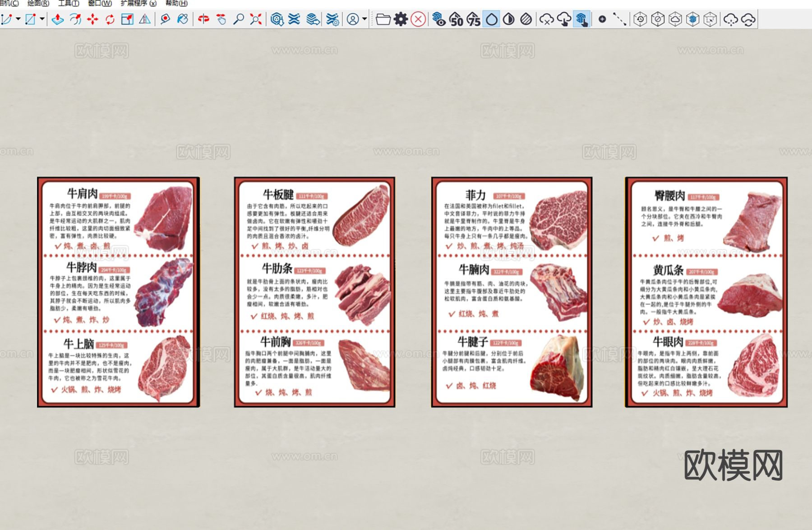Enable the 50 percent transparency toggle
Screen dimensions: 812x530
click(x=457, y=19)
